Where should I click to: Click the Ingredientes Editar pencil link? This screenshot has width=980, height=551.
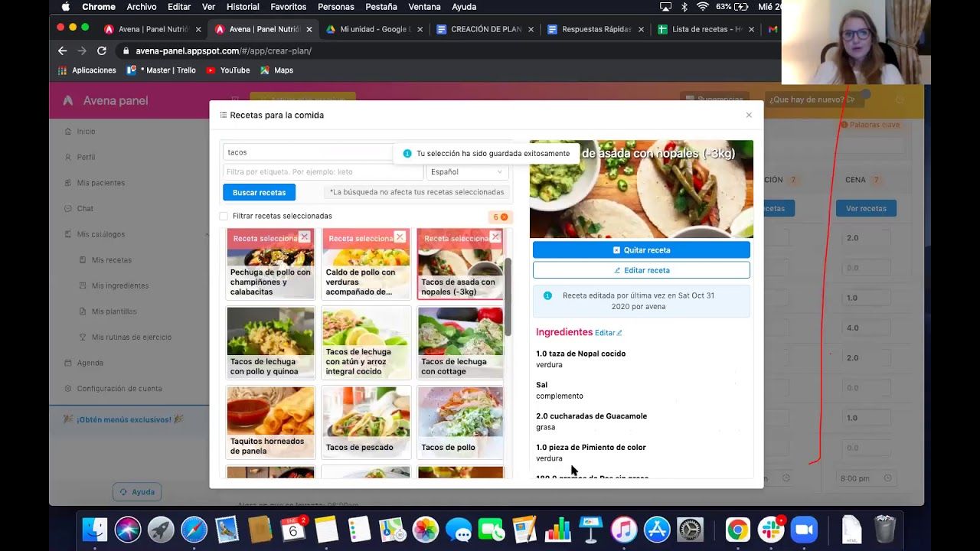[609, 333]
